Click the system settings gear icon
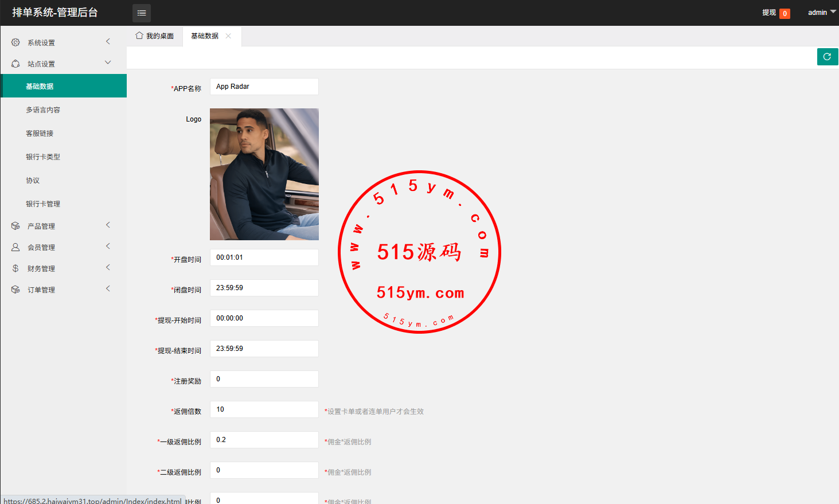This screenshot has height=504, width=839. pos(15,42)
